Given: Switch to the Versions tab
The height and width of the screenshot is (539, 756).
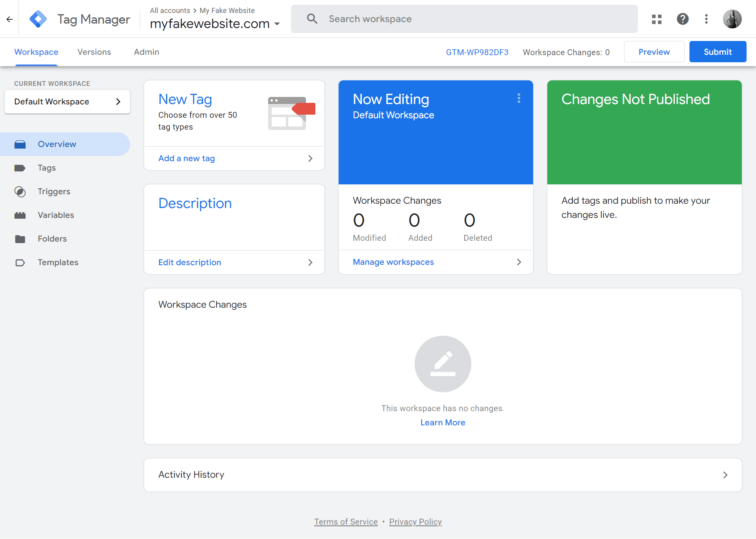Looking at the screenshot, I should point(94,52).
